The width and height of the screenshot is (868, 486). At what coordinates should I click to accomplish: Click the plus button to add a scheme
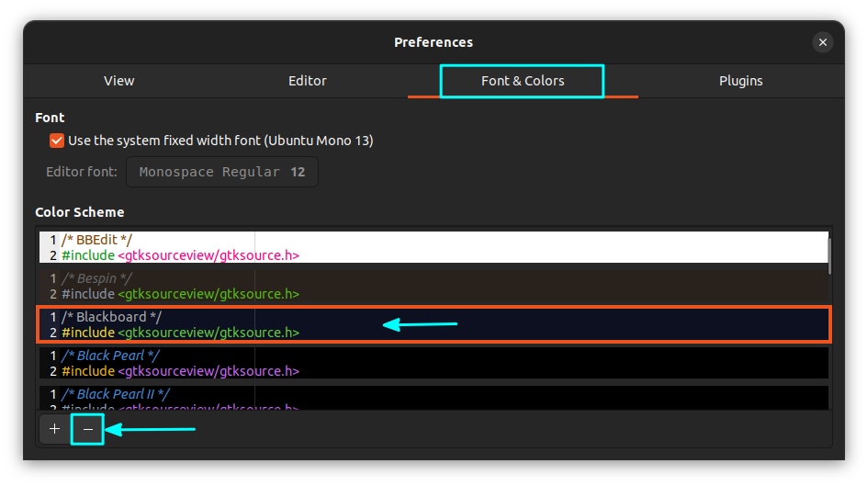(54, 429)
